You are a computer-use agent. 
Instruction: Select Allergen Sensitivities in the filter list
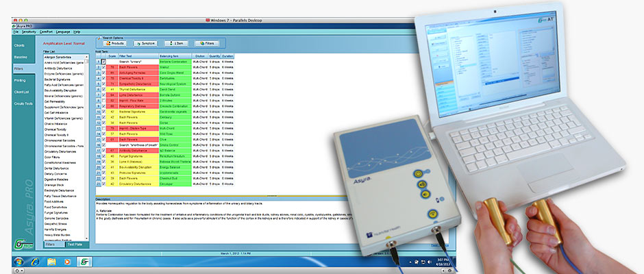coord(57,56)
